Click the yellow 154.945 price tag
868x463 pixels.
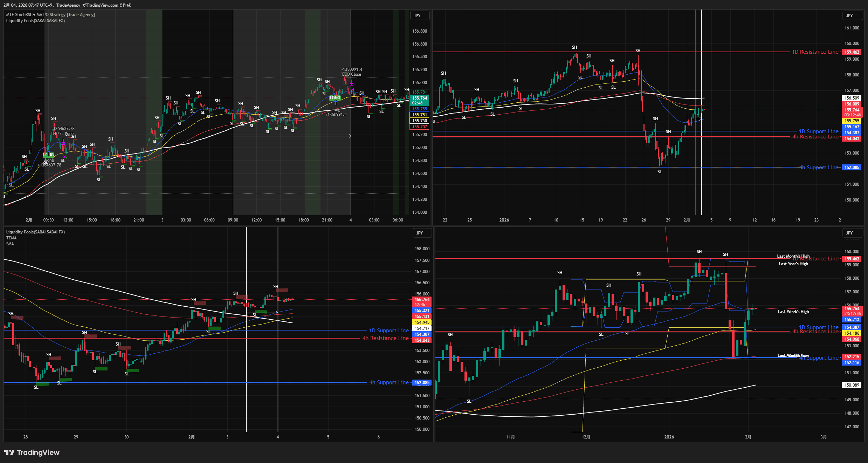point(422,322)
